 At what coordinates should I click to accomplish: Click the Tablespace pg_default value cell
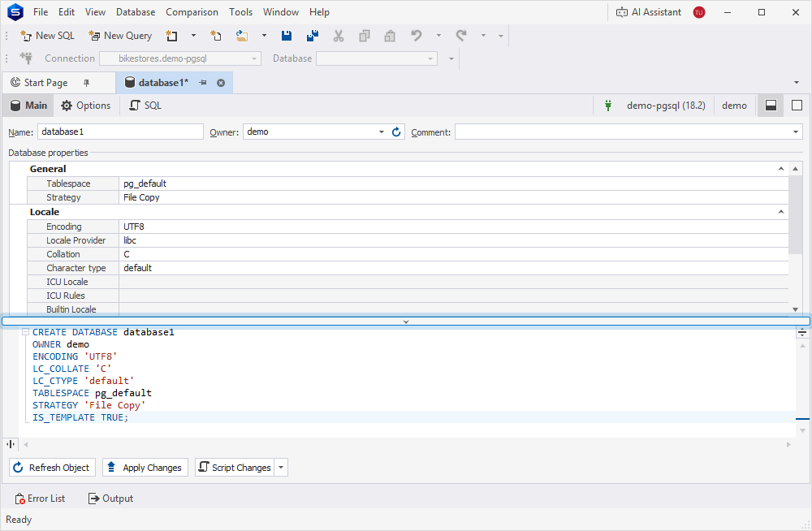(454, 183)
